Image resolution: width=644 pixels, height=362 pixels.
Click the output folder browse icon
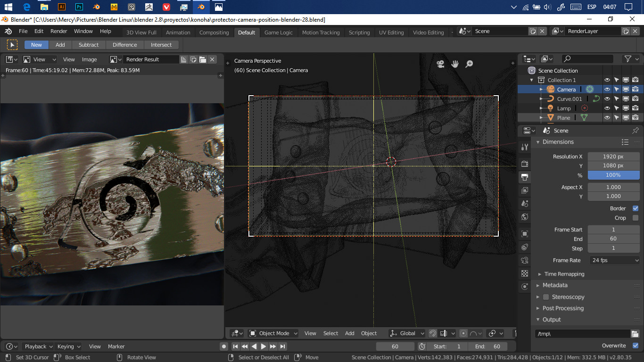[x=635, y=334]
